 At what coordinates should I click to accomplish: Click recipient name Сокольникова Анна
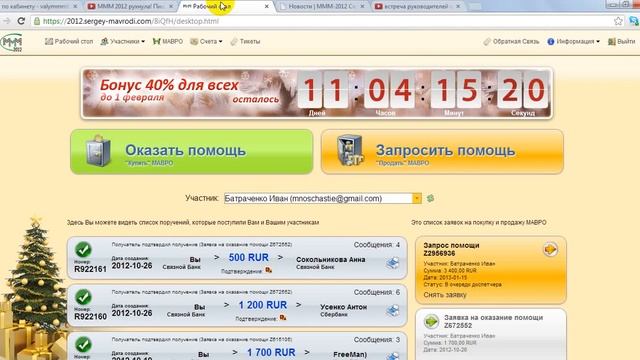tap(331, 259)
